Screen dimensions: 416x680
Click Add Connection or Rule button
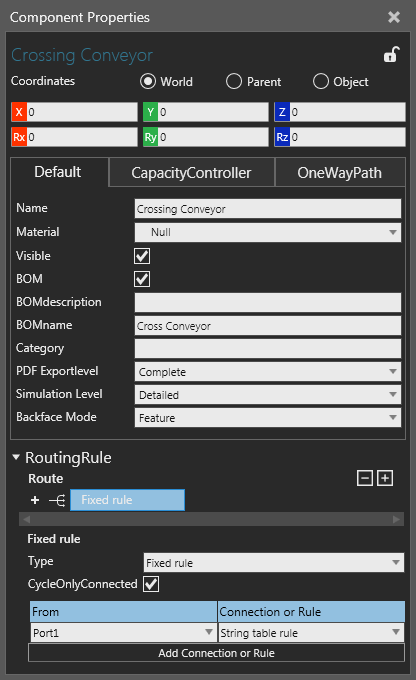point(216,653)
